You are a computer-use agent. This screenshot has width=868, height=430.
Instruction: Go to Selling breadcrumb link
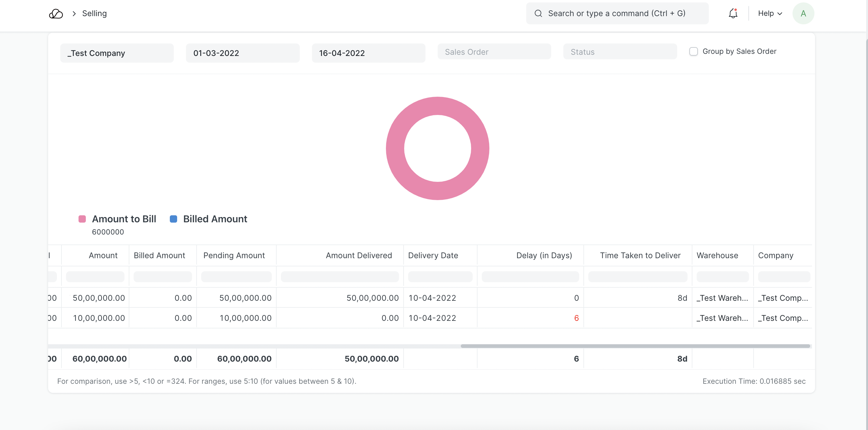[94, 13]
